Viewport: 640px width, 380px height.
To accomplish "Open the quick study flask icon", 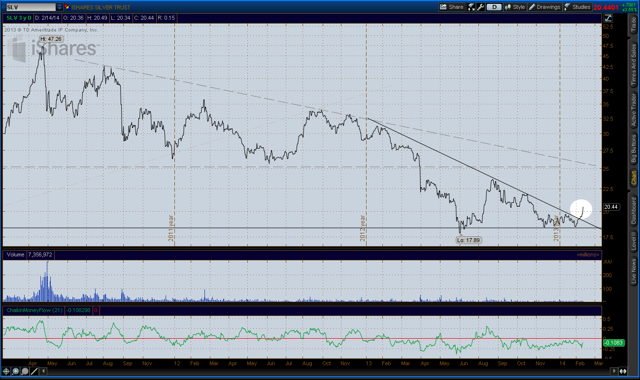I will pyautogui.click(x=471, y=7).
